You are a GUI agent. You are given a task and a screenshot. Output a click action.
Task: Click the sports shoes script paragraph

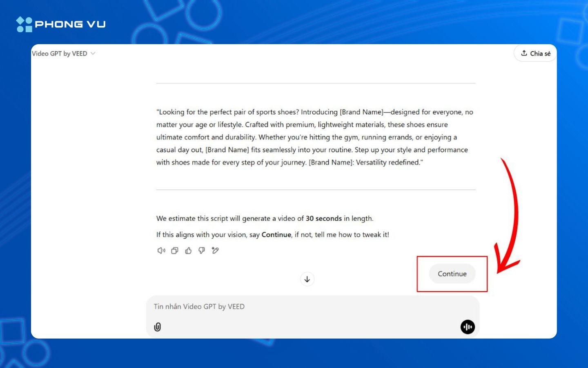315,137
